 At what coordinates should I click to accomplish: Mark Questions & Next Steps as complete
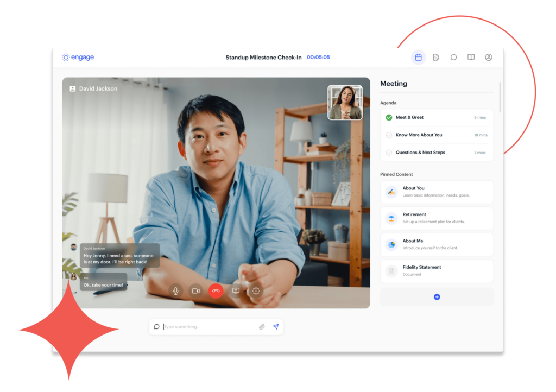(x=389, y=153)
